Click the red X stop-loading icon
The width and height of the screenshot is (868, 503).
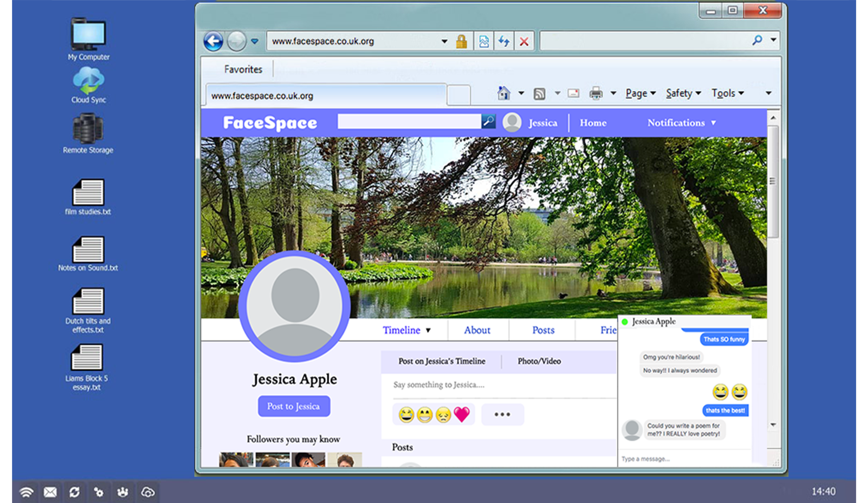point(524,41)
